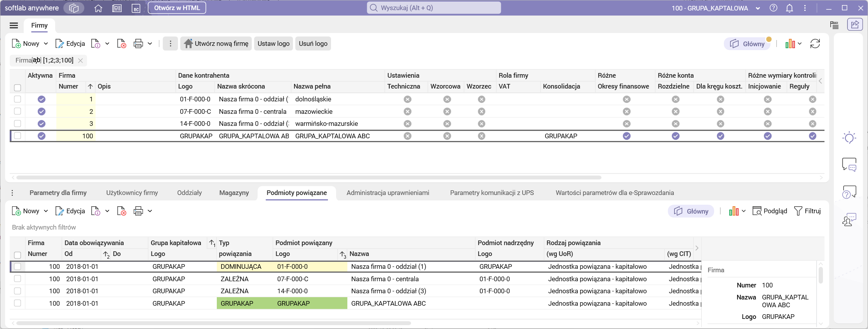Open the hamburger menu next to the Firmy tab
This screenshot has height=329, width=868.
tap(14, 26)
